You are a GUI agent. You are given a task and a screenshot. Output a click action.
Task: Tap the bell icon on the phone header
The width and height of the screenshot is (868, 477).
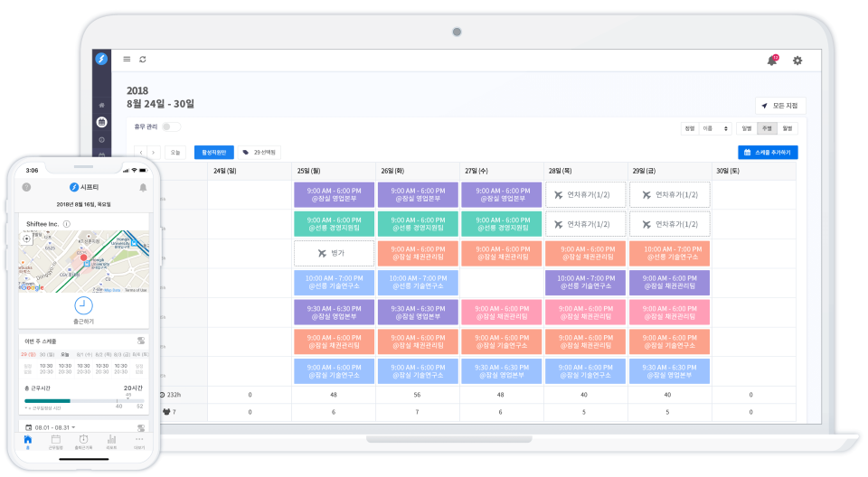pos(143,188)
